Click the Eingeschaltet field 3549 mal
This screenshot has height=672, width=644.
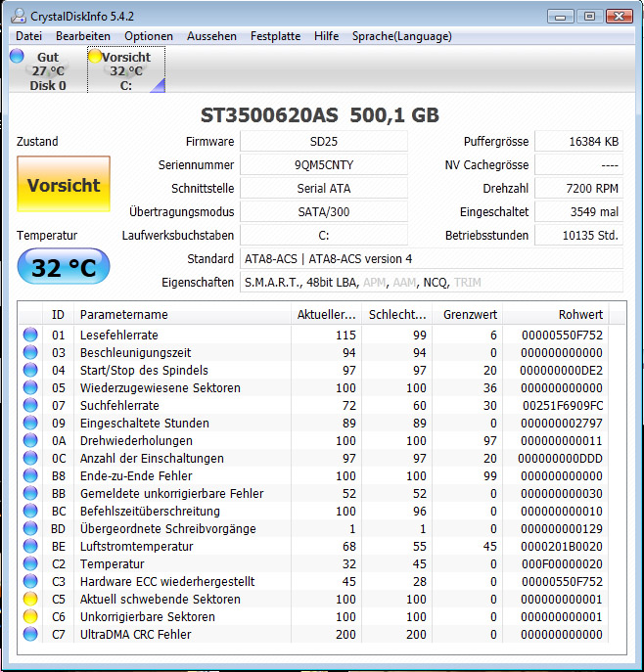(x=578, y=211)
